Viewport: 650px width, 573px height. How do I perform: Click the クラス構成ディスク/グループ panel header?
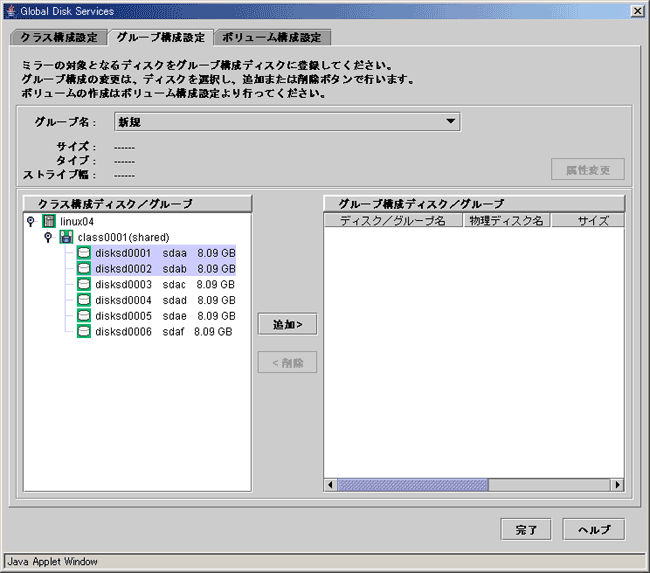137,204
